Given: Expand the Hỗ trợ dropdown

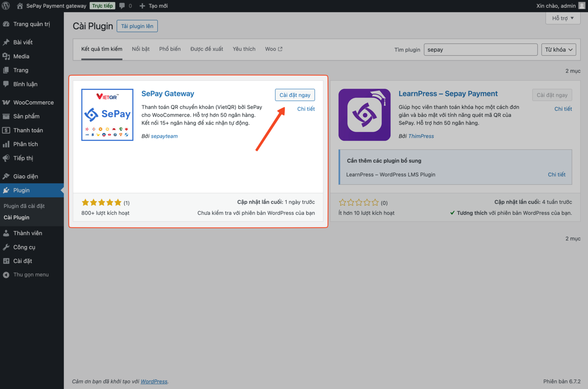Looking at the screenshot, I should tap(562, 18).
